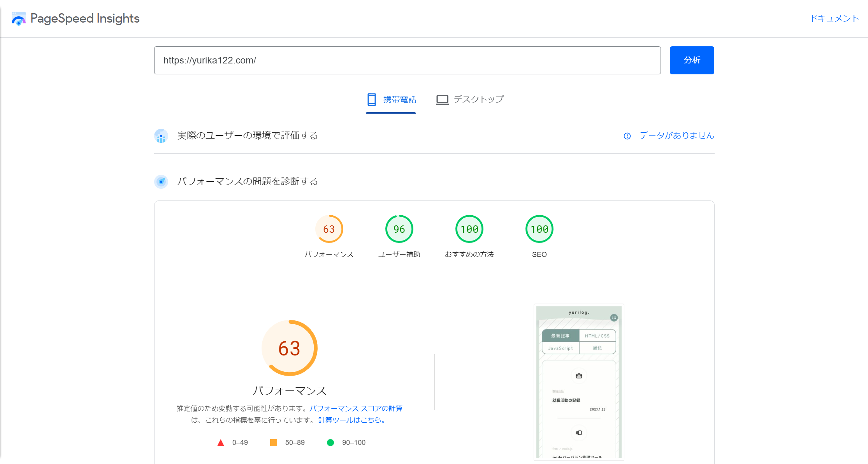
Task: Select the パフォーマンス score gauge showing 63
Action: (x=329, y=229)
